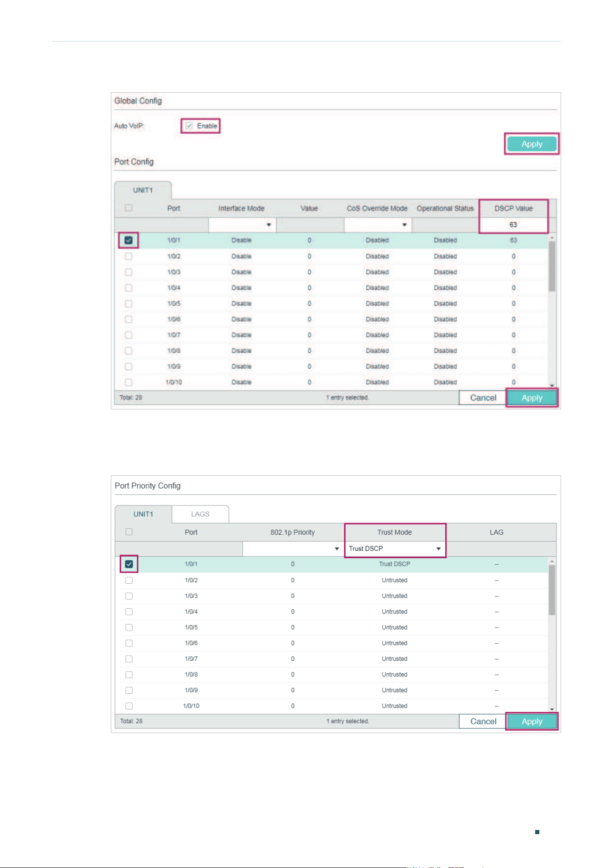Uncheck port 1/0/1 in Port Priority table

pyautogui.click(x=129, y=564)
